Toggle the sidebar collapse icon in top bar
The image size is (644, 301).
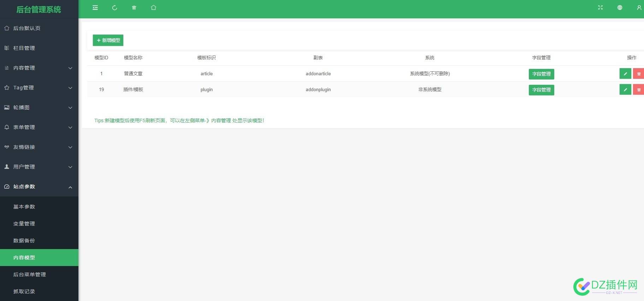[x=95, y=7]
